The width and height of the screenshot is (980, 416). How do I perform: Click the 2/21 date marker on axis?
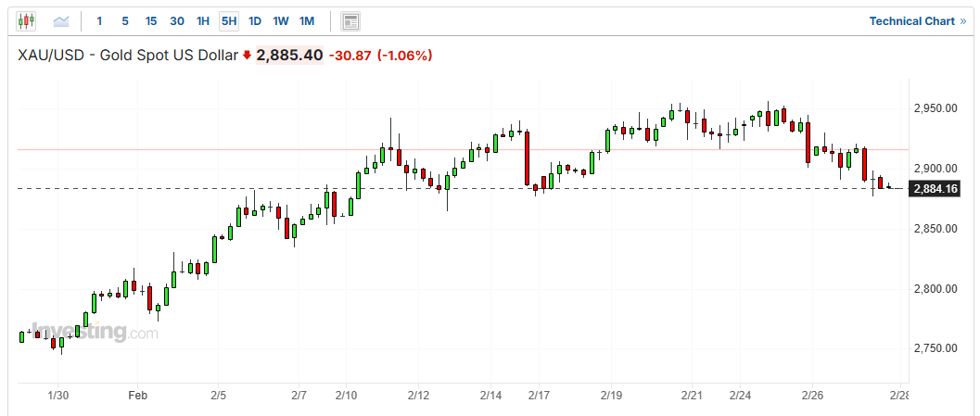[x=692, y=395]
